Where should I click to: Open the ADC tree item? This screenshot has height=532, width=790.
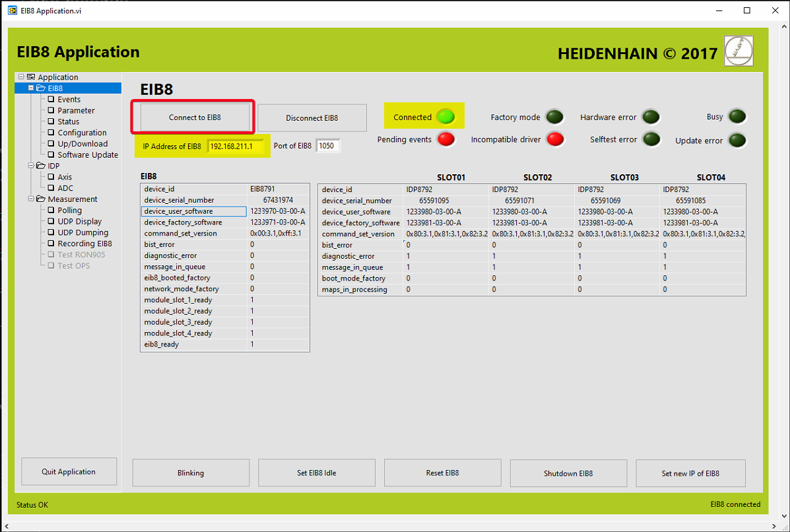65,188
